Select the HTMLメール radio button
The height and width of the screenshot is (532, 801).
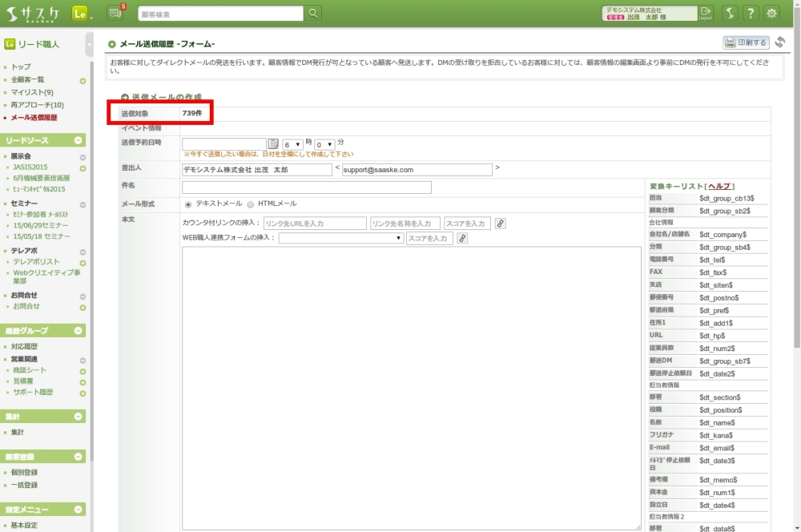click(251, 204)
